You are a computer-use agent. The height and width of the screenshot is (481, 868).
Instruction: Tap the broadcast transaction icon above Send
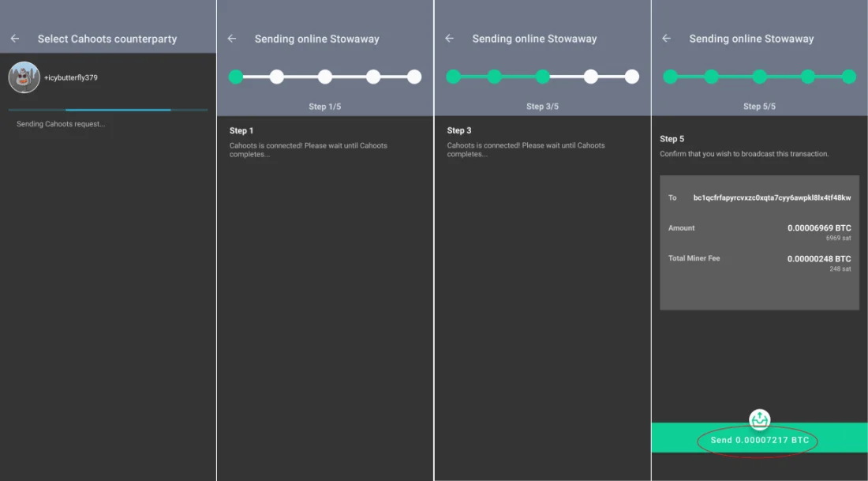click(x=759, y=419)
